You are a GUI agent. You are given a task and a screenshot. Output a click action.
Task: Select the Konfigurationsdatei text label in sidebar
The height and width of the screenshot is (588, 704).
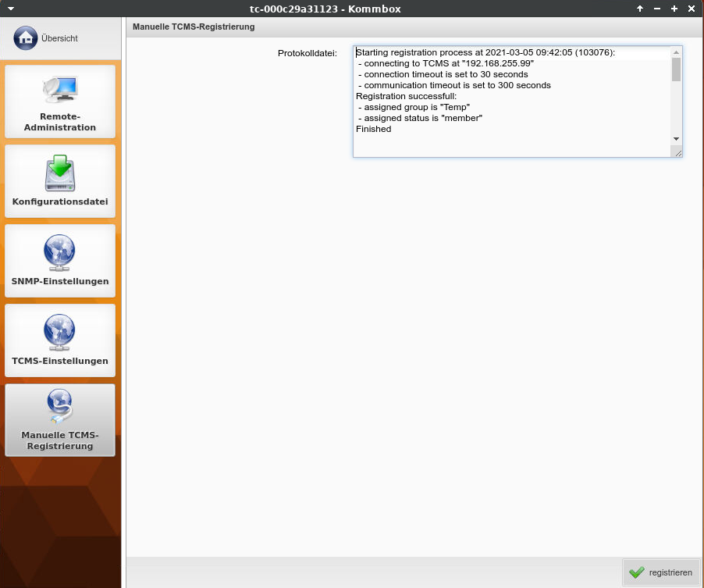tap(60, 201)
